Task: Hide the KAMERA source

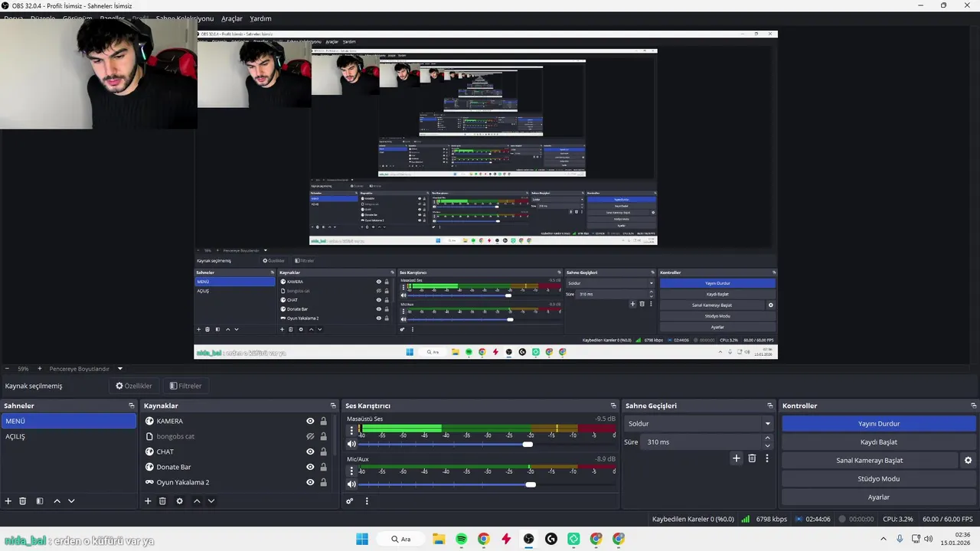Action: point(310,421)
